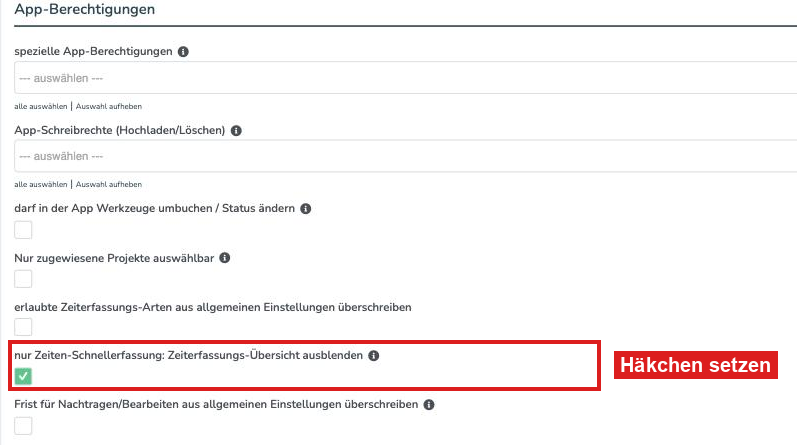
Task: Click label erlaubte Zeiterfassungs-Arten aus allgemeinen Einstellungen
Action: coord(212,307)
